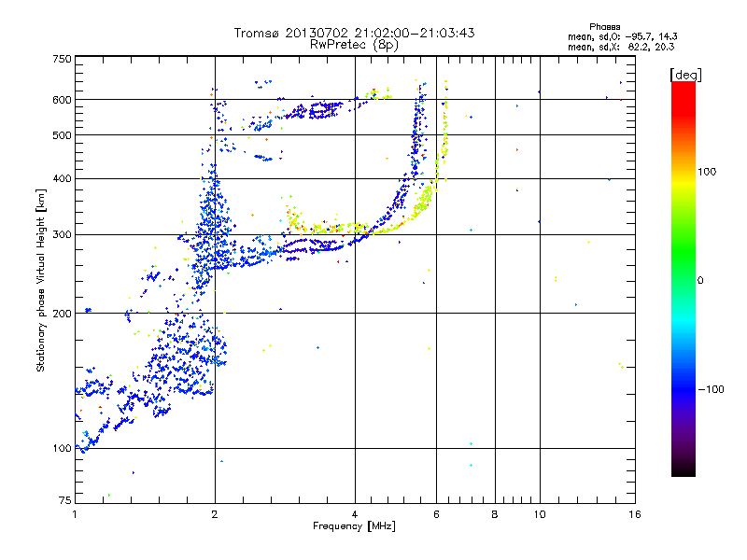Click the colorbar tick label '-100'
The height and width of the screenshot is (560, 747).
pyautogui.click(x=711, y=389)
